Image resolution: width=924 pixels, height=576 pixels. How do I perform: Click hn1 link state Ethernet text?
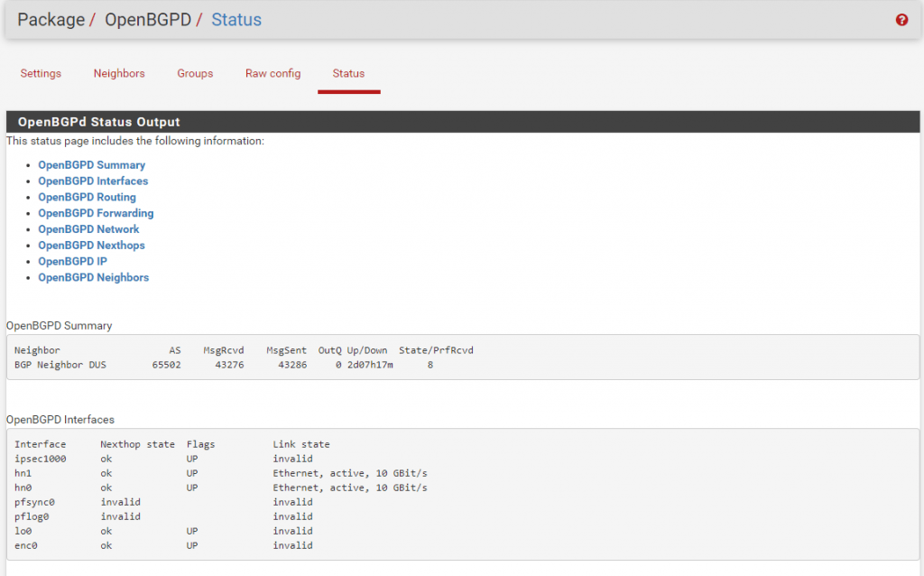(350, 473)
